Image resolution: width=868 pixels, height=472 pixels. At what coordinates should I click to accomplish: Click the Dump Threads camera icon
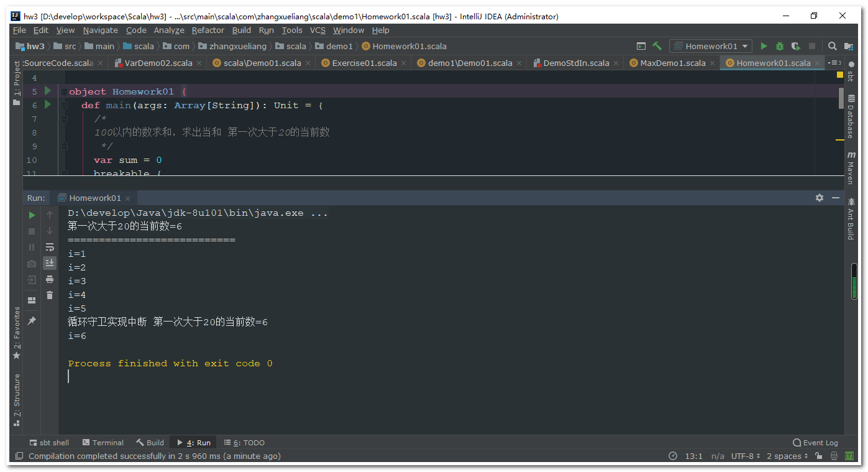click(x=32, y=264)
